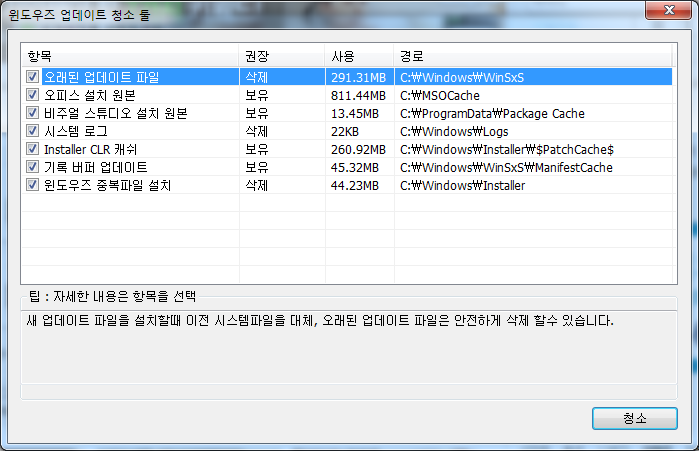Select the 오피스 설치 원본 row label

(x=90, y=95)
